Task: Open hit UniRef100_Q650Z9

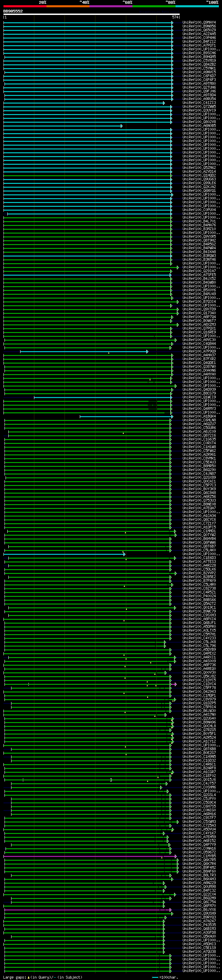Action: click(x=199, y=30)
